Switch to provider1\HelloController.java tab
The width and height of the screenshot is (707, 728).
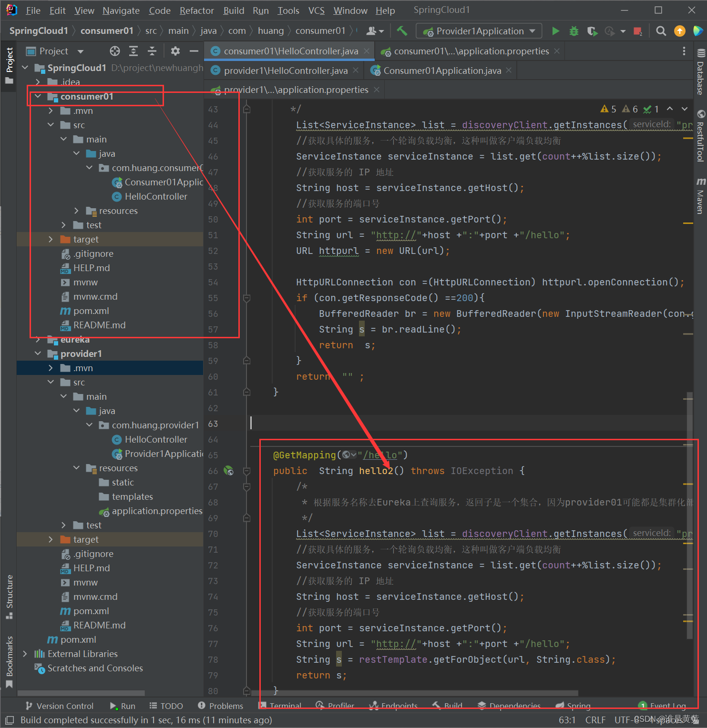tap(286, 71)
